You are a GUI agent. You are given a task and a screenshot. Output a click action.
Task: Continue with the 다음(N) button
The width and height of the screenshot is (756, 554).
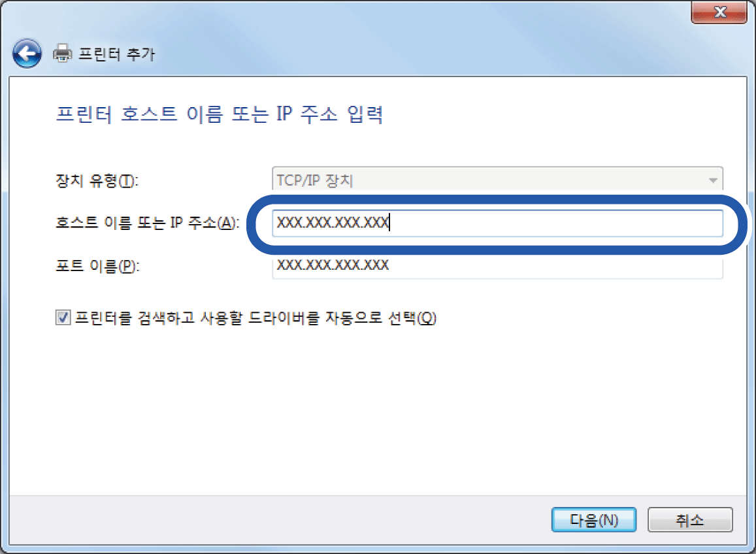(x=593, y=520)
